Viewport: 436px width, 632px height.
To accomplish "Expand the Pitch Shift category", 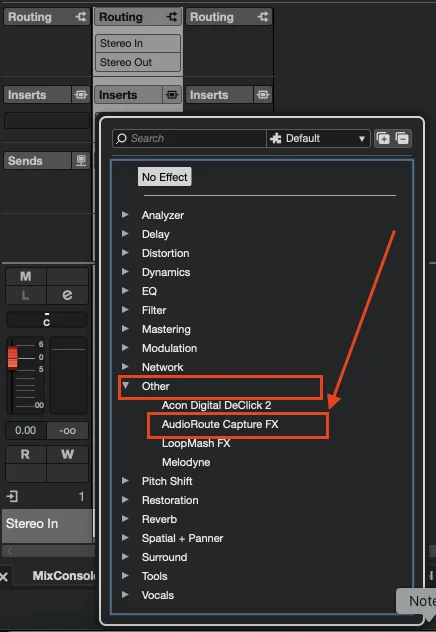I will [x=125, y=480].
